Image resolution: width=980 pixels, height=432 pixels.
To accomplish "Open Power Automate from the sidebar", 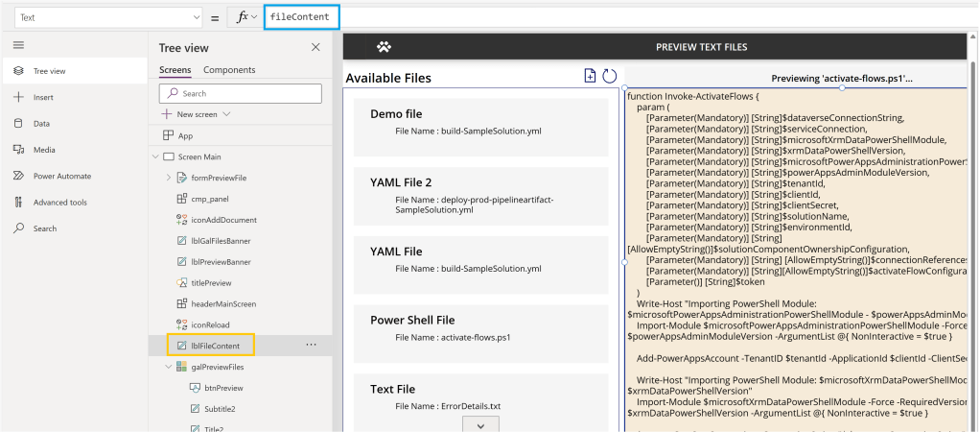I will click(61, 176).
